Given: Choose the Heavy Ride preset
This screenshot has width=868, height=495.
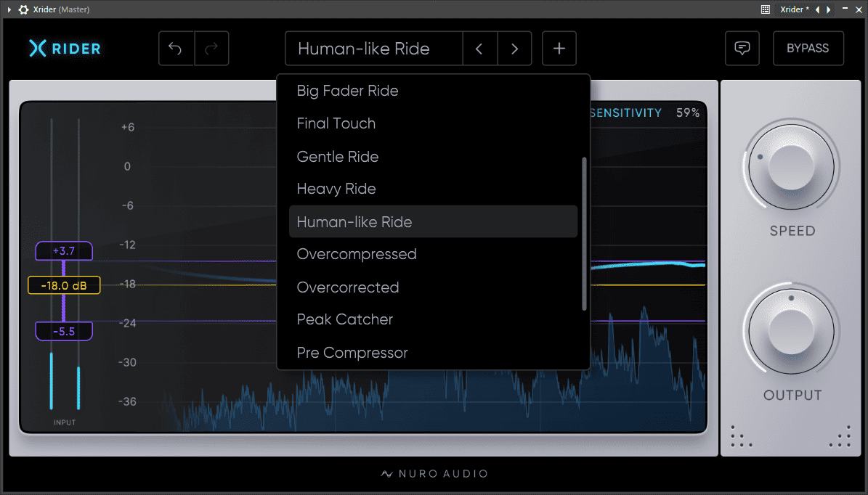Looking at the screenshot, I should [433, 189].
